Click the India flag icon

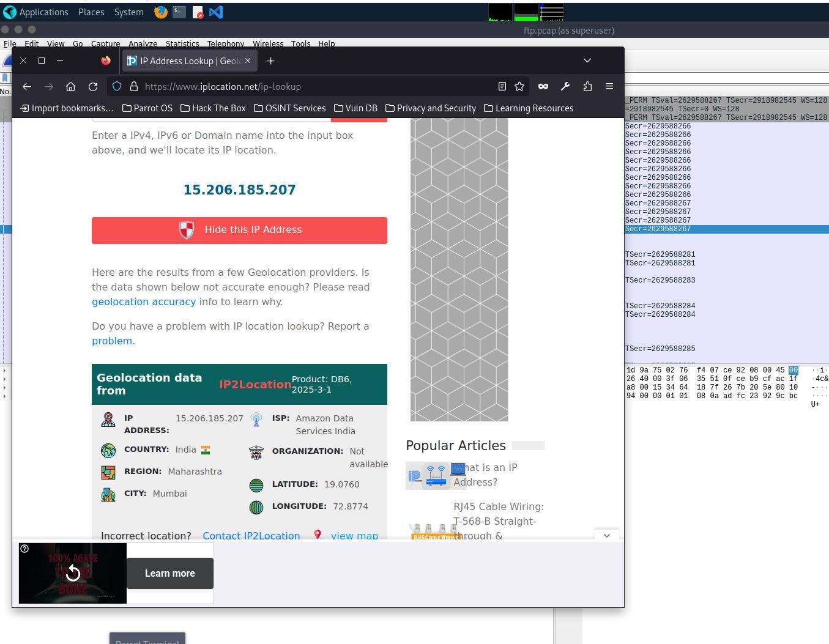206,450
